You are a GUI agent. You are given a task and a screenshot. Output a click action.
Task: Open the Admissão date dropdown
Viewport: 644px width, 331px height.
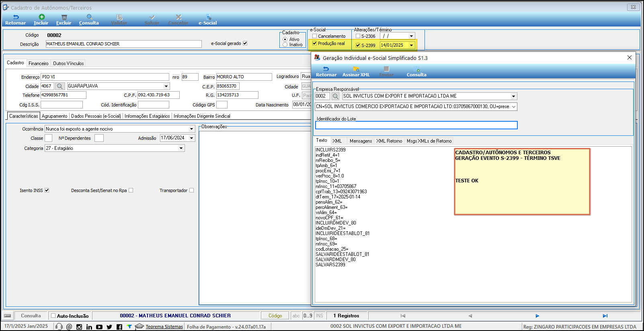191,138
